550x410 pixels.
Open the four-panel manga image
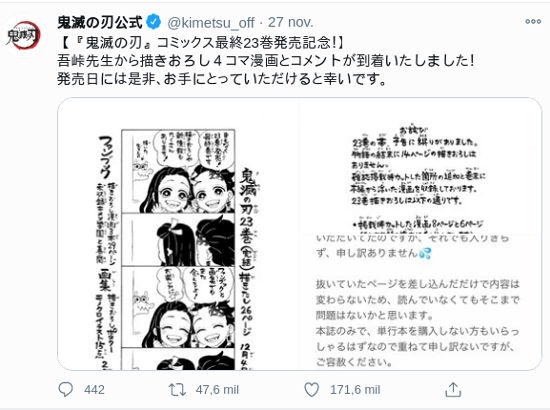178,234
